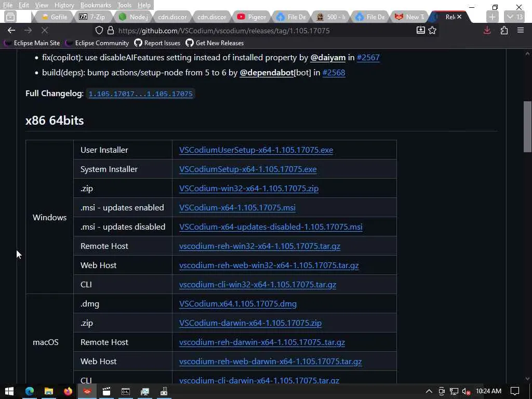This screenshot has width=532, height=399.
Task: Go back to the previous page
Action: 11,31
